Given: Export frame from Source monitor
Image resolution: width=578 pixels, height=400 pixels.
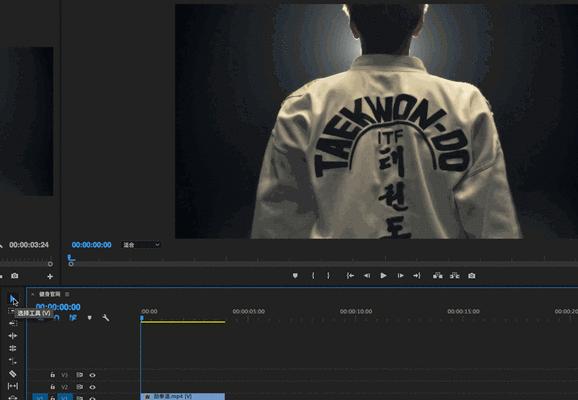Looking at the screenshot, I should (14, 276).
